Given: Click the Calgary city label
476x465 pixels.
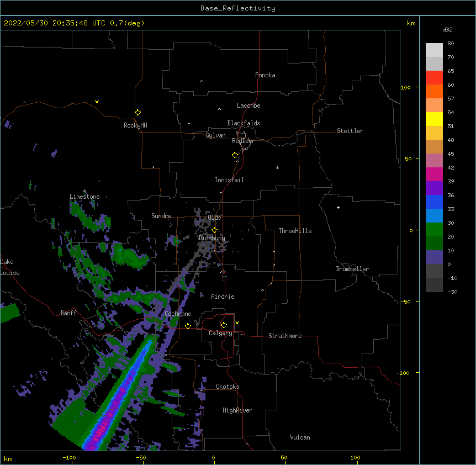Looking at the screenshot, I should coord(220,333).
